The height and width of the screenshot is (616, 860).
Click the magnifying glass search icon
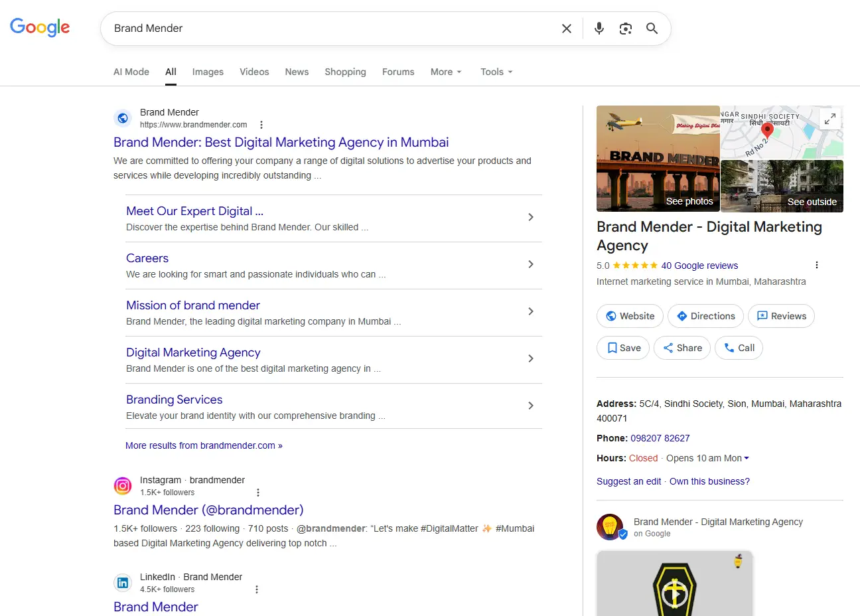(x=652, y=29)
